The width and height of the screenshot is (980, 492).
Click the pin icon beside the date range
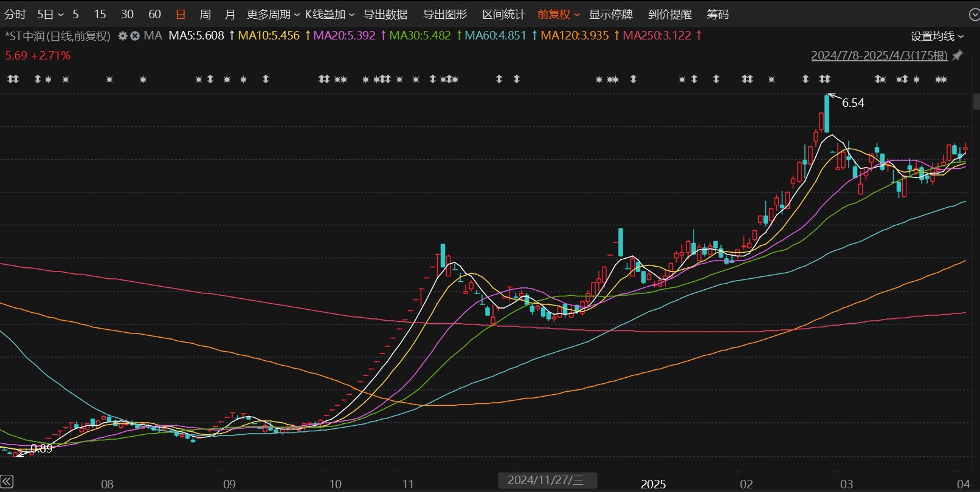pyautogui.click(x=958, y=56)
